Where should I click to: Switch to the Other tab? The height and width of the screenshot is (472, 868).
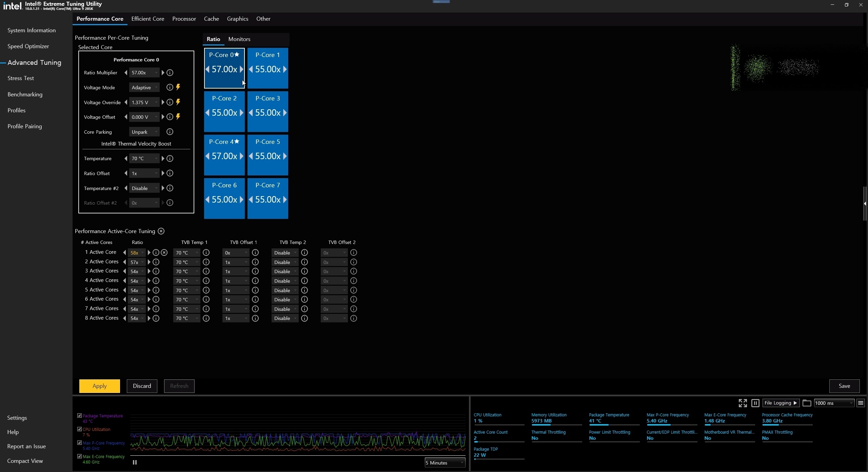(x=263, y=19)
